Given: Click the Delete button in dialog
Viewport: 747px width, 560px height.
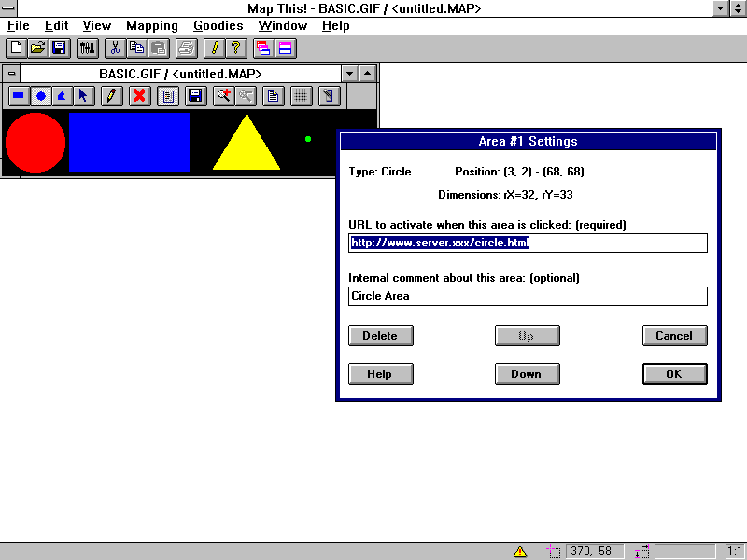Looking at the screenshot, I should point(380,336).
